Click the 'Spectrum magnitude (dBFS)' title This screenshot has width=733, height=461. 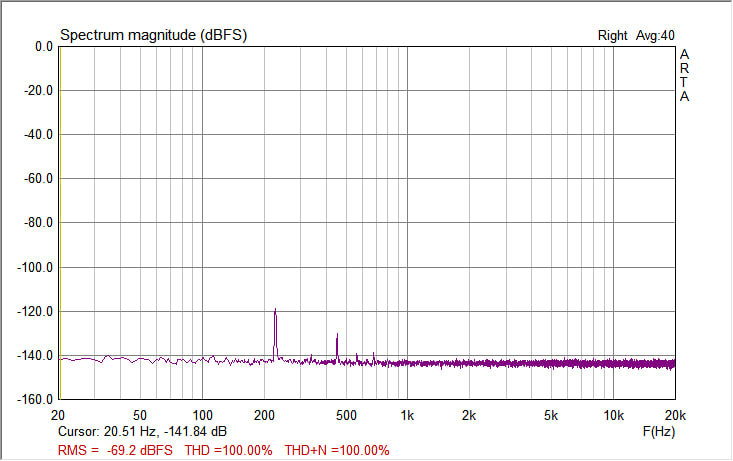point(153,35)
